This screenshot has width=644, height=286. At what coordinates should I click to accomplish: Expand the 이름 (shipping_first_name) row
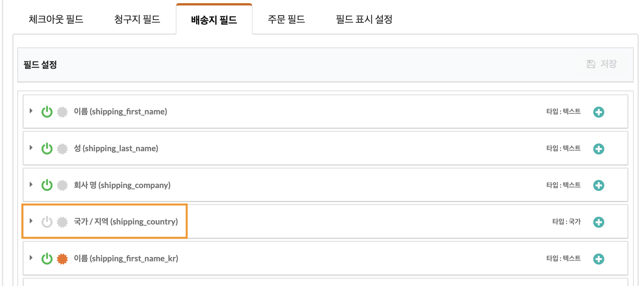point(31,111)
